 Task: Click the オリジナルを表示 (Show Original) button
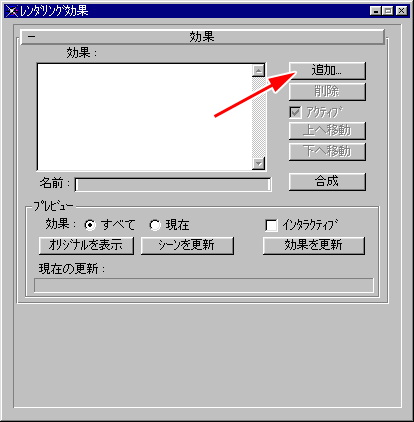(x=86, y=246)
